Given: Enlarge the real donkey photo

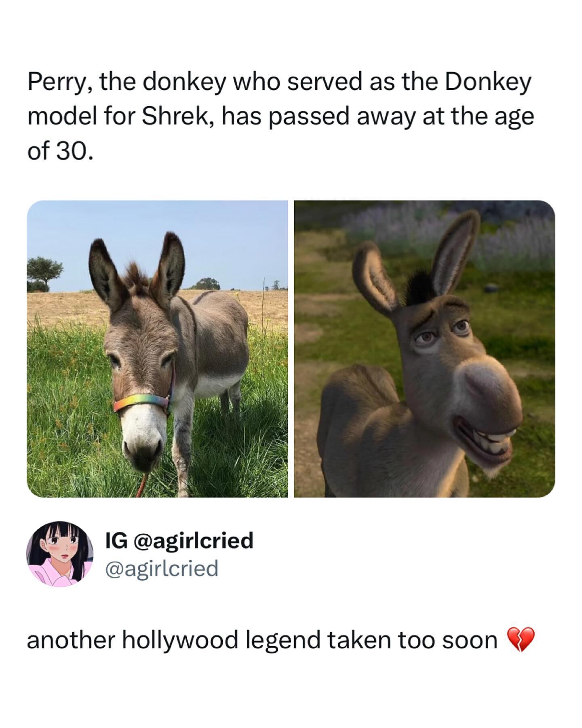Looking at the screenshot, I should coord(157,349).
